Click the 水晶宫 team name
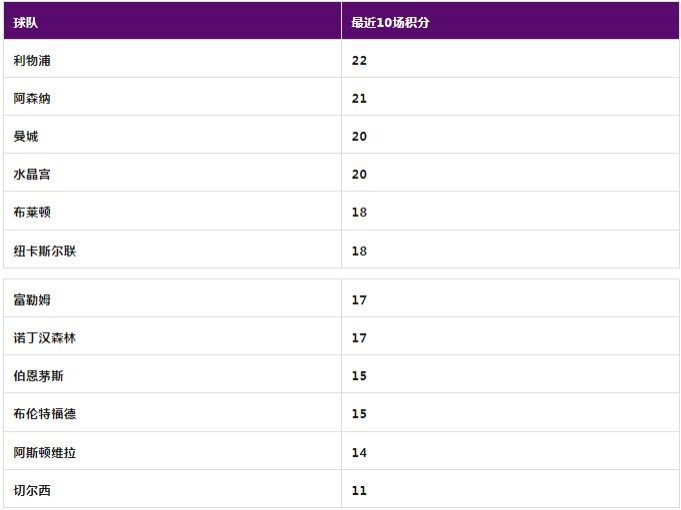 pyautogui.click(x=32, y=174)
